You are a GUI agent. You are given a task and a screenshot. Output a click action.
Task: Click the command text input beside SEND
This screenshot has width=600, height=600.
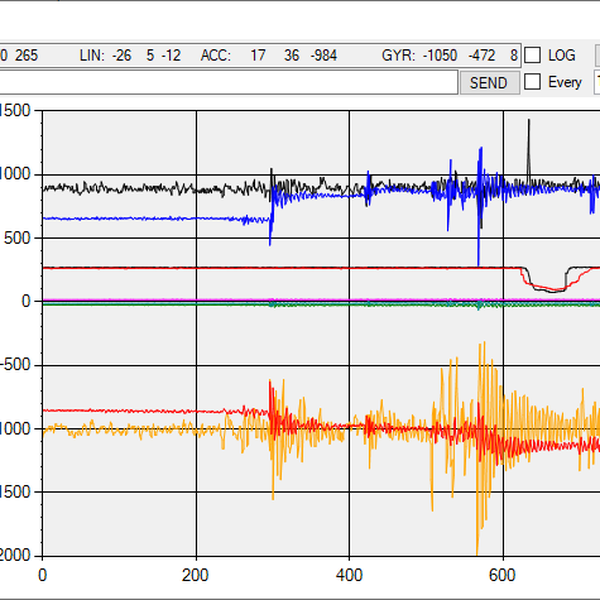228,83
